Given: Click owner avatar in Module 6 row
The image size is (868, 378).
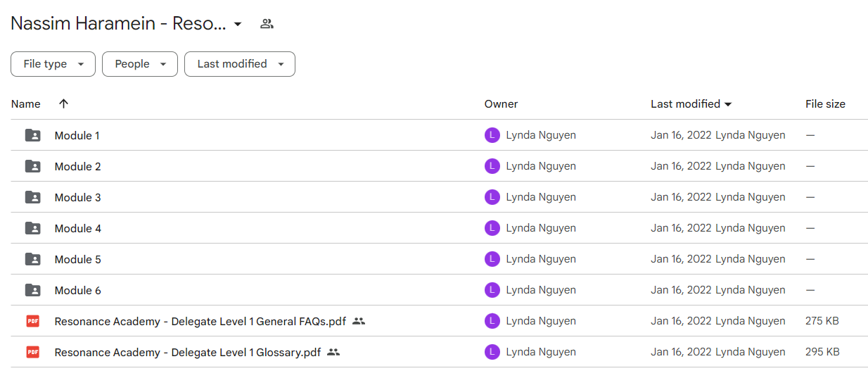Looking at the screenshot, I should click(x=492, y=290).
